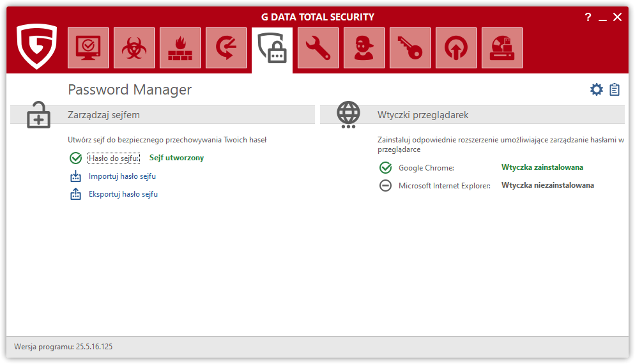The width and height of the screenshot is (635, 364).
Task: Click the Google Chrome label
Action: pos(426,167)
